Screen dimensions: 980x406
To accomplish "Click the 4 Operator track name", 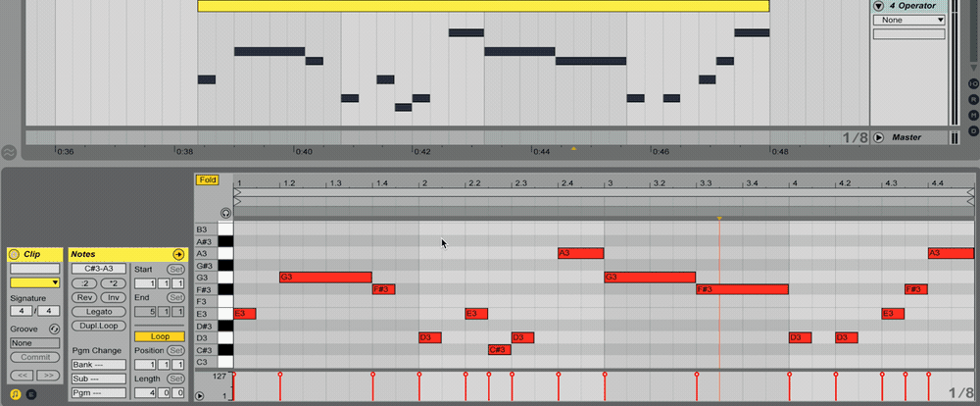I will pos(913,6).
